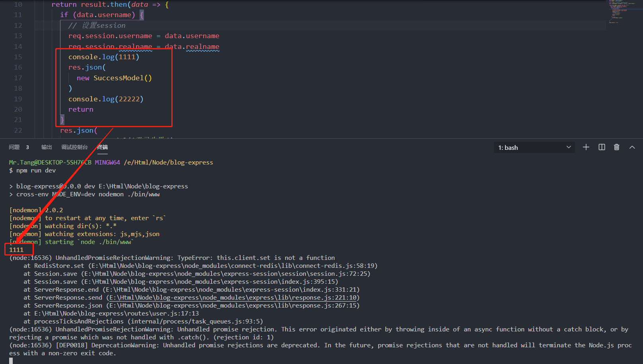Open the '1: bash' terminal selector dropdown

click(534, 147)
